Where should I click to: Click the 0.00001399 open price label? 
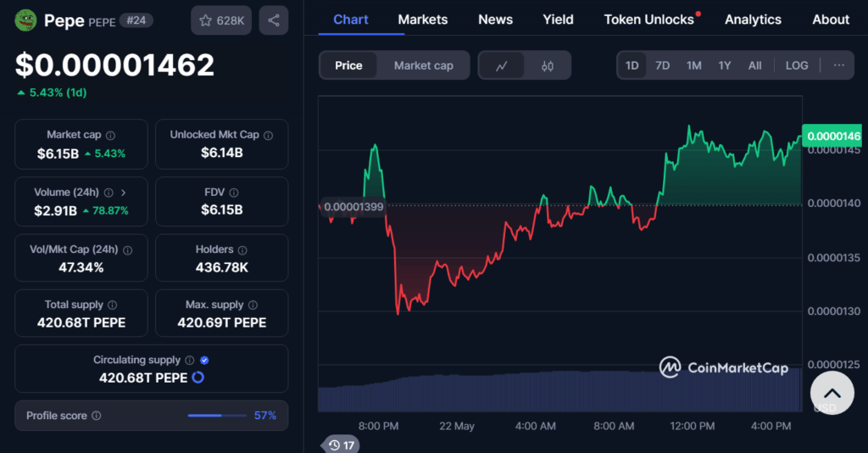[353, 207]
